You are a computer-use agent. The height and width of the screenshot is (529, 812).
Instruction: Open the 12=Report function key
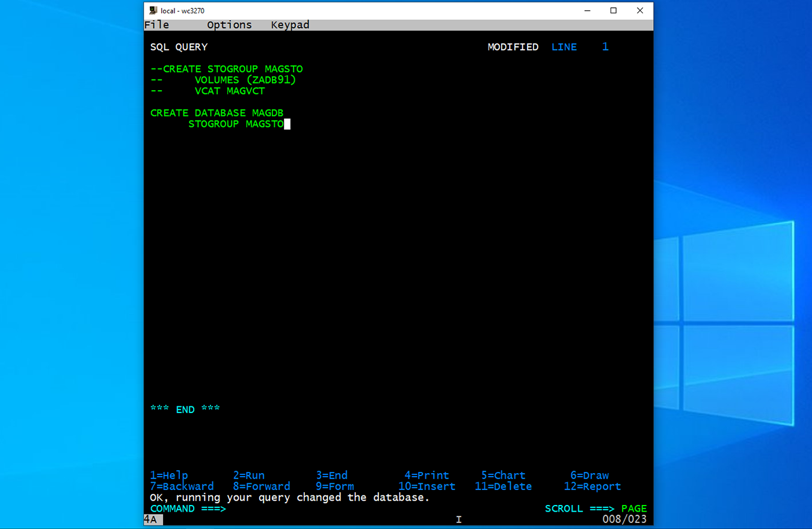point(592,487)
